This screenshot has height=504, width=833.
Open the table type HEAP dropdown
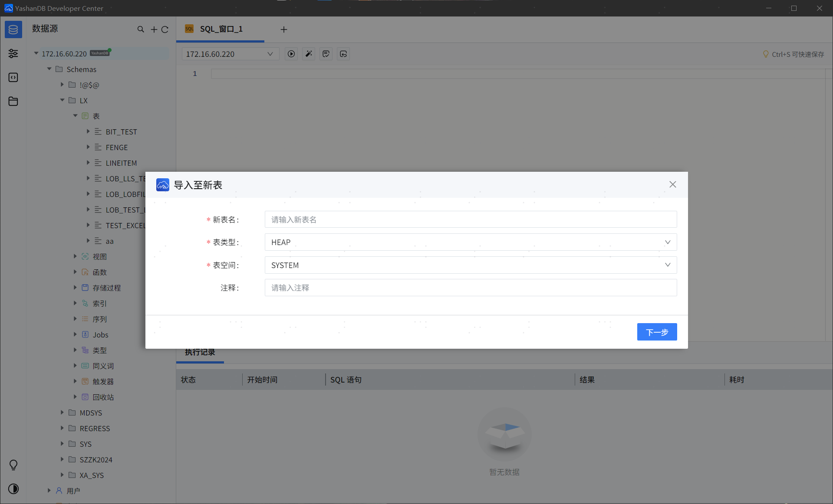pyautogui.click(x=470, y=242)
